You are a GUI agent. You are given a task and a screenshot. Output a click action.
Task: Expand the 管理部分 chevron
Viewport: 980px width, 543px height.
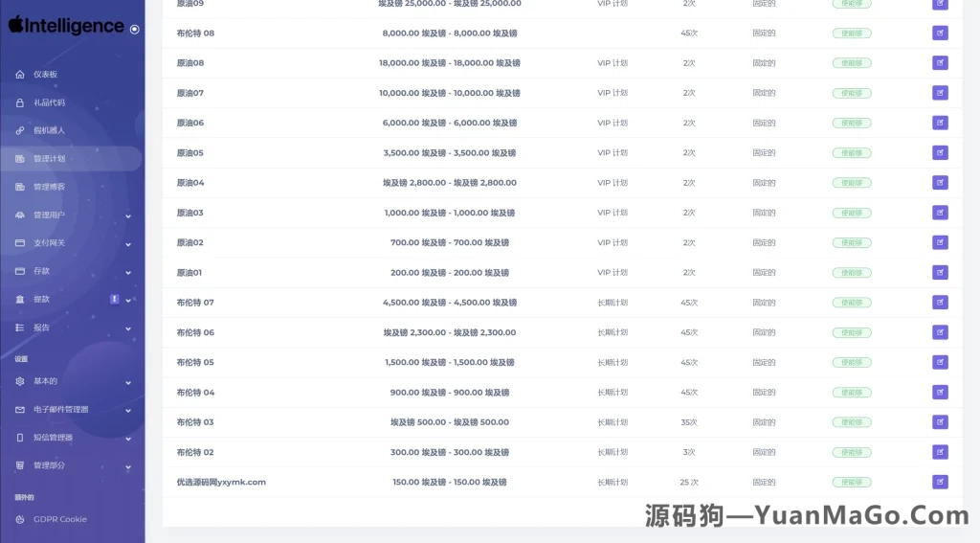(128, 466)
